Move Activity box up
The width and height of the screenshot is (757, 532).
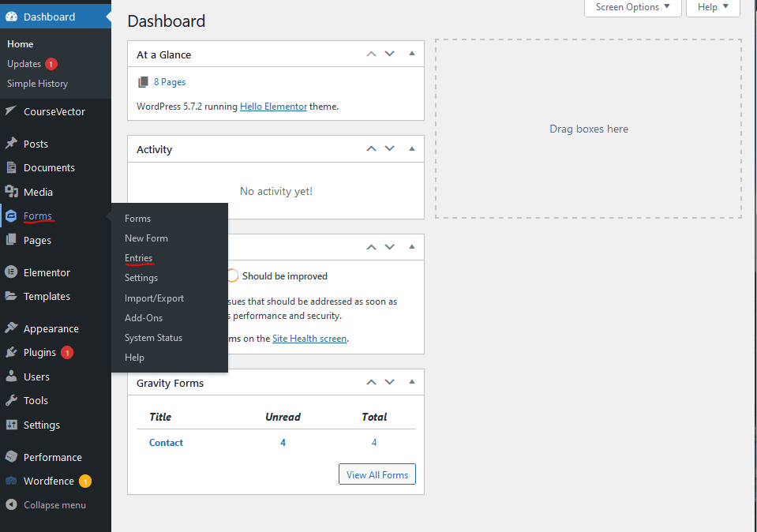tap(371, 148)
